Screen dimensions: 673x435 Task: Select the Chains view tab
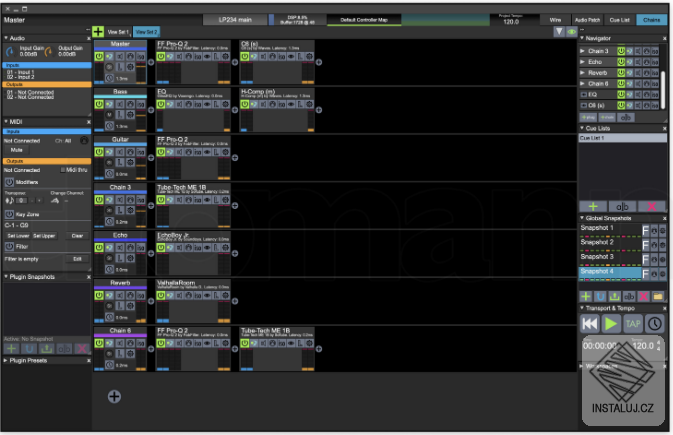tap(652, 20)
